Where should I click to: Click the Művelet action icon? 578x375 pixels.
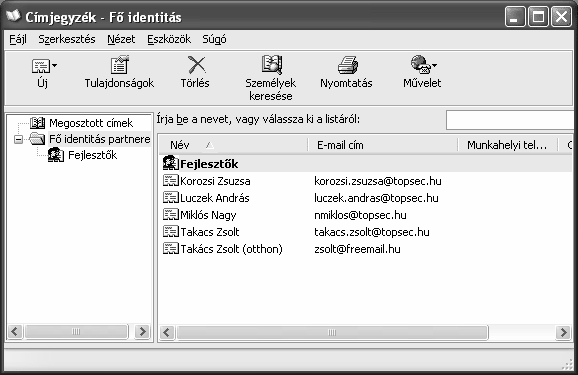pos(420,65)
